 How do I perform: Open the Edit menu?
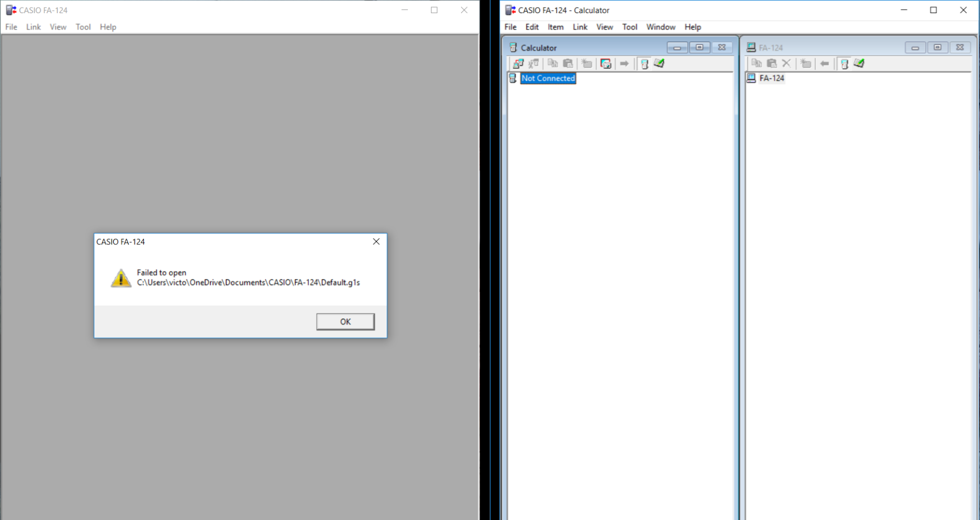[x=532, y=27]
